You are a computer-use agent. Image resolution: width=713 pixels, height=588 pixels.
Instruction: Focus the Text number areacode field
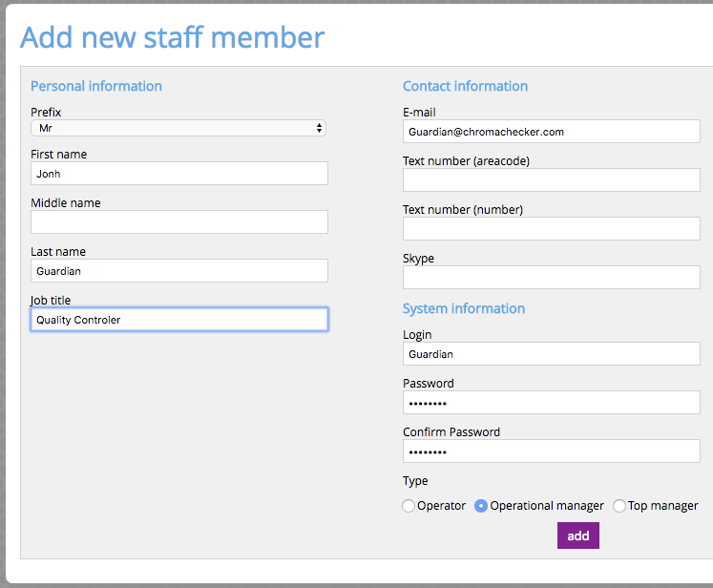[x=551, y=180]
